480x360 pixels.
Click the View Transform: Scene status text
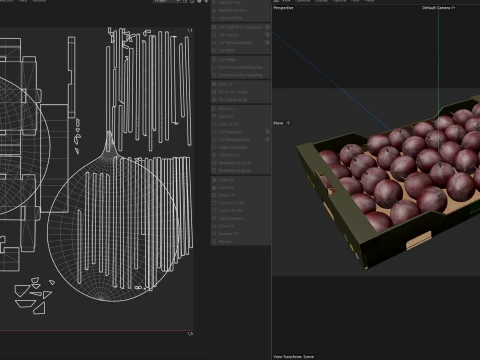pyautogui.click(x=294, y=356)
